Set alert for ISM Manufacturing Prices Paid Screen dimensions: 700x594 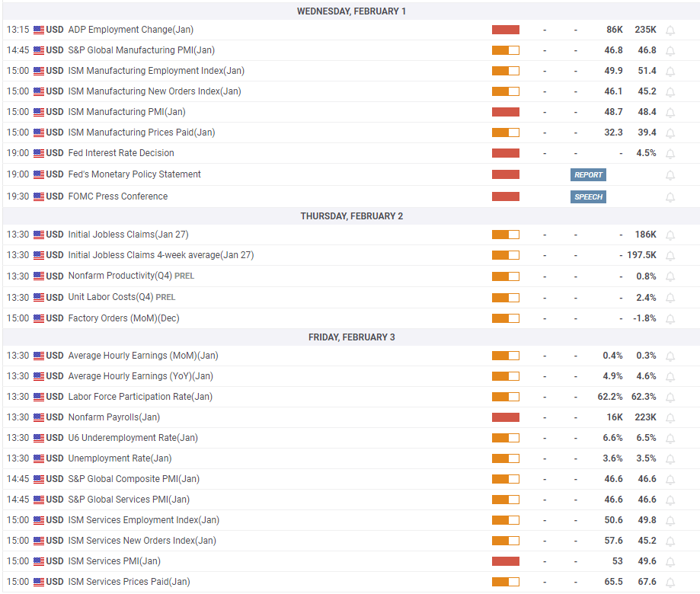click(670, 133)
